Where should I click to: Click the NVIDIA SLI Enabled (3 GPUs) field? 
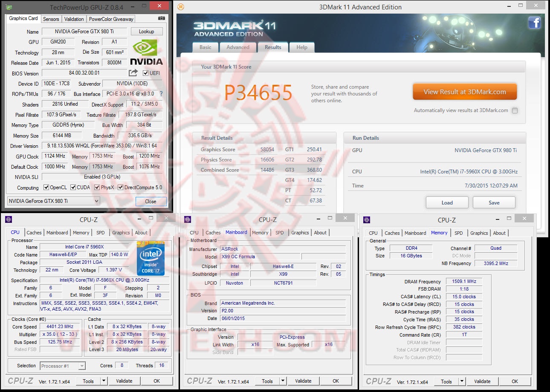coord(102,177)
